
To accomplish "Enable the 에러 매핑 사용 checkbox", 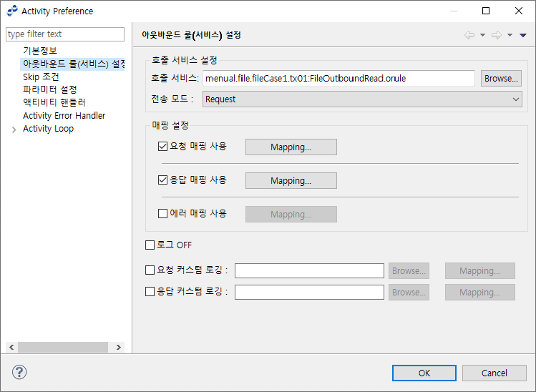I will [x=162, y=213].
